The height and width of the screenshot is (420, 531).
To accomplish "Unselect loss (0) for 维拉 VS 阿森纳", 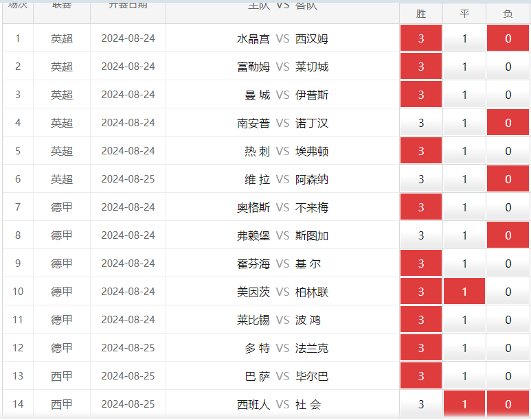I will pyautogui.click(x=508, y=178).
